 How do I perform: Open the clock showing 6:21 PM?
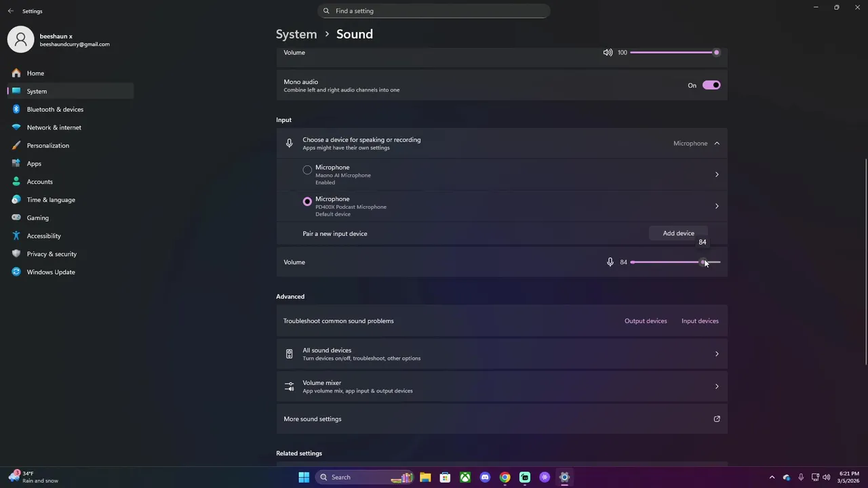coord(849,477)
